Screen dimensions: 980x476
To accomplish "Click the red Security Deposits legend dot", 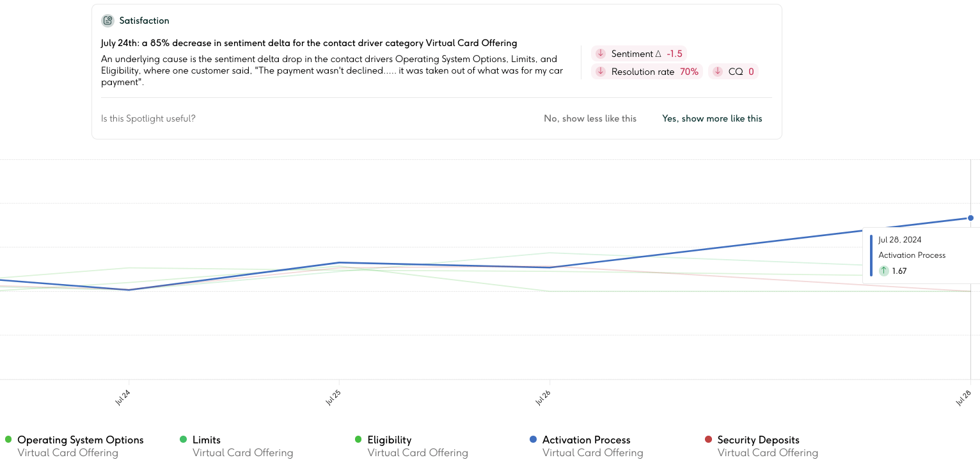I will 708,440.
